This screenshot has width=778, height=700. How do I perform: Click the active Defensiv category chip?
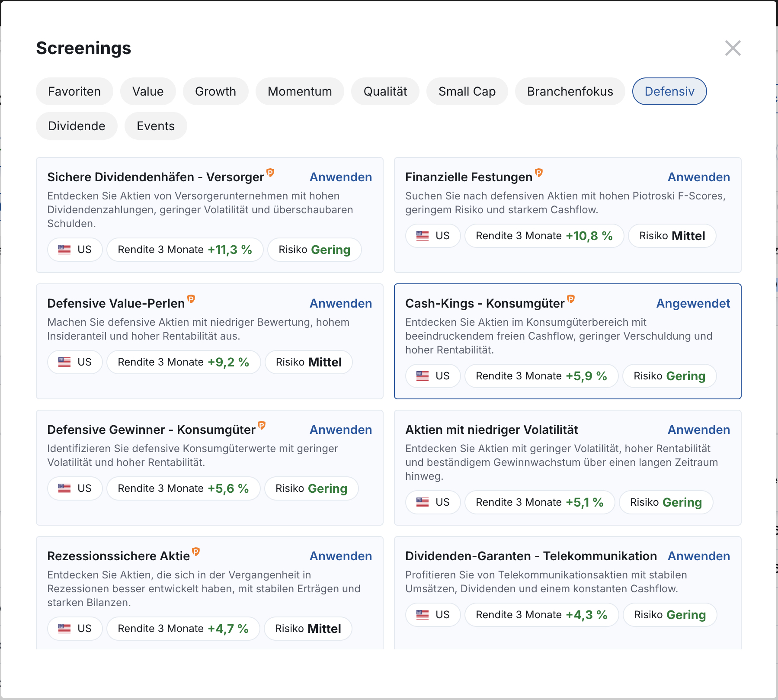click(669, 91)
